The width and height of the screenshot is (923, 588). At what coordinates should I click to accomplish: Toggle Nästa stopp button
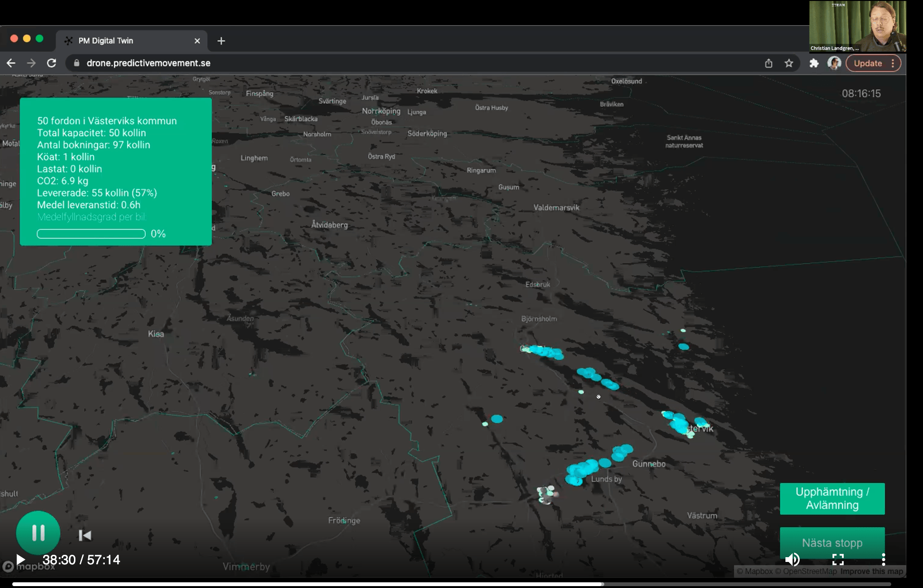pyautogui.click(x=832, y=542)
